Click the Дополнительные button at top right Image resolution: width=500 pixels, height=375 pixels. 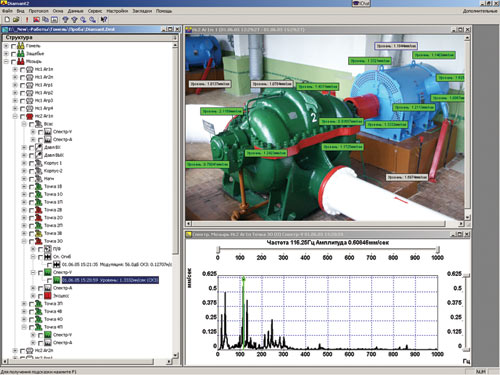(x=480, y=11)
